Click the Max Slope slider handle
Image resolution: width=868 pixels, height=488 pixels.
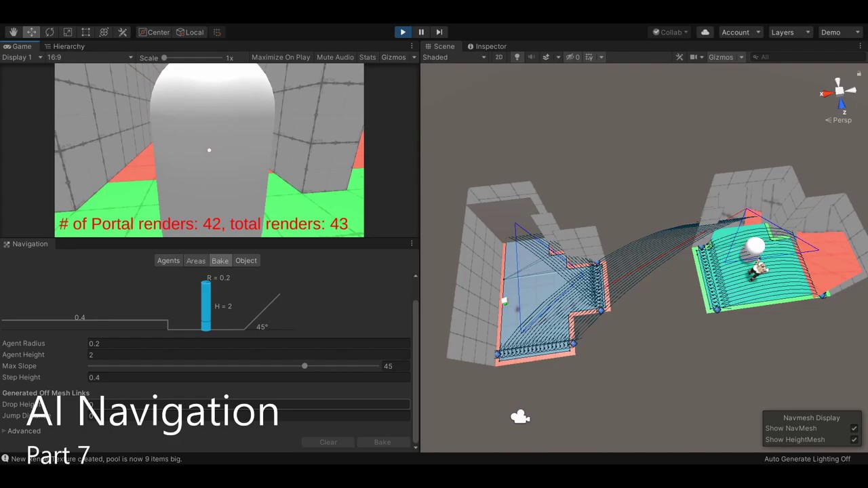click(304, 366)
